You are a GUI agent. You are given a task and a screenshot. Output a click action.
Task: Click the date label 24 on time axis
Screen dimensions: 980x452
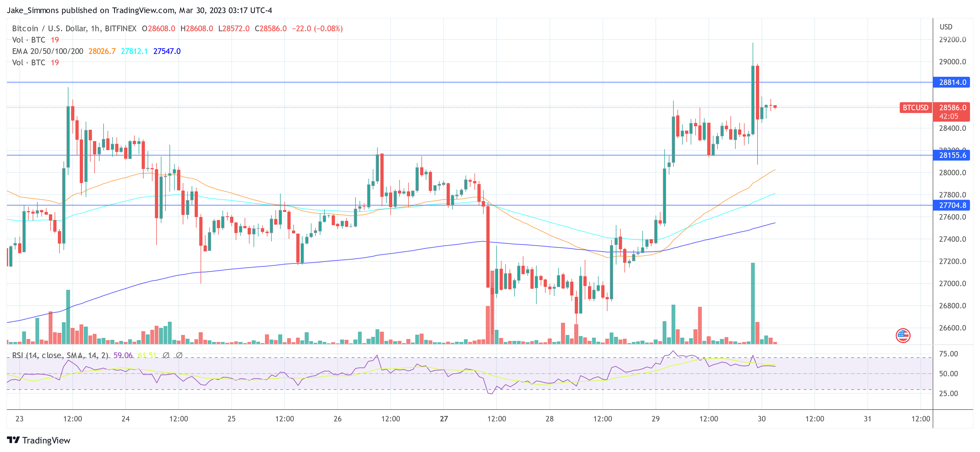coord(125,419)
